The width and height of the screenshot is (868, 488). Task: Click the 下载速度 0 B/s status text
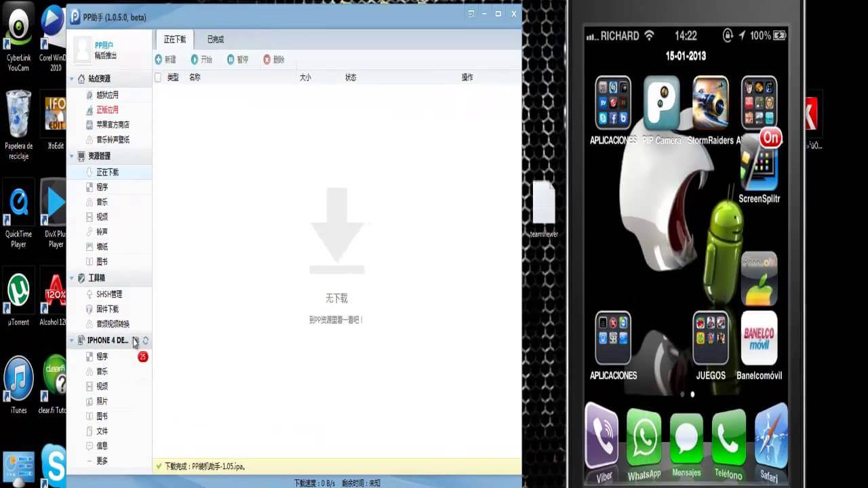(315, 483)
